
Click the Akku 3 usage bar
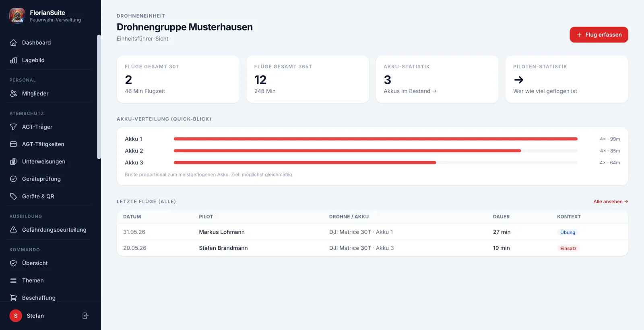376,163
